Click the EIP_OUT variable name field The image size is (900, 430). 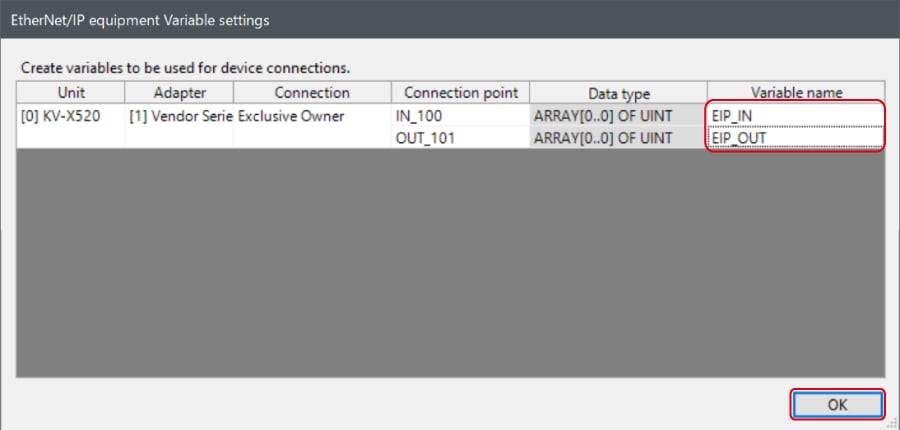click(x=795, y=138)
